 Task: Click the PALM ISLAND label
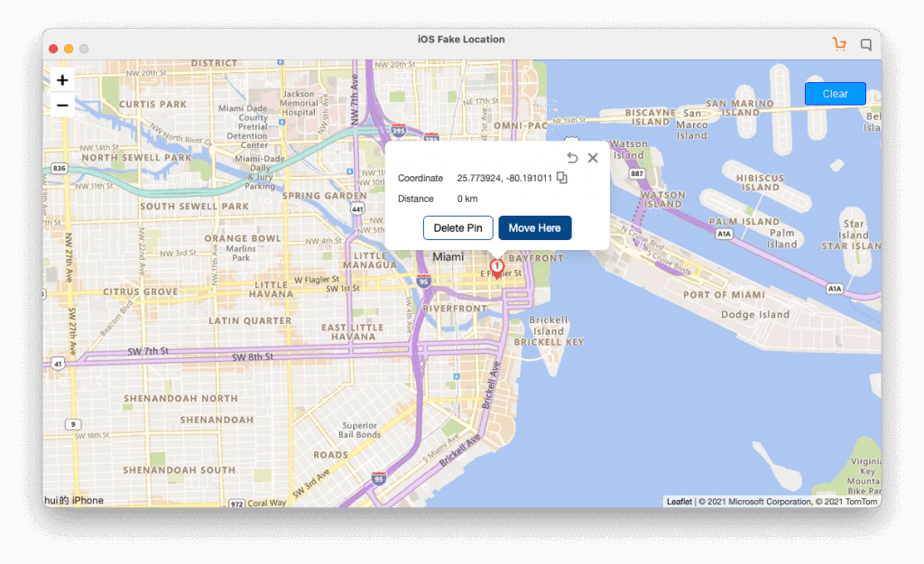(744, 222)
